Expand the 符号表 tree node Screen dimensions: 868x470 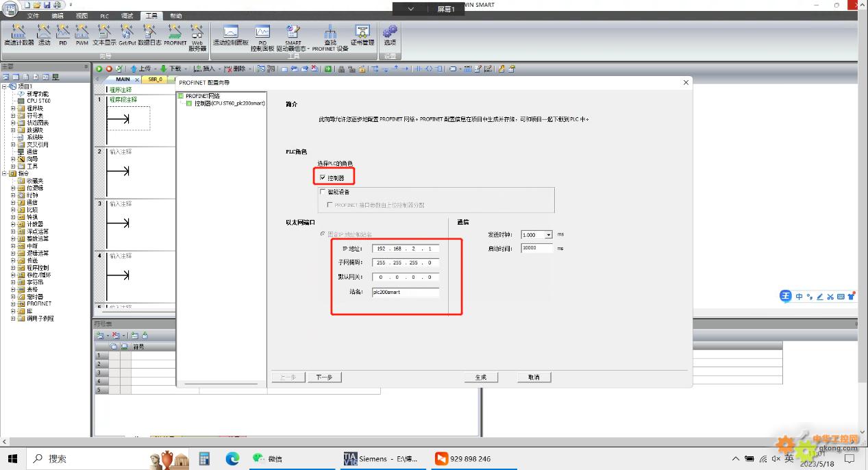pyautogui.click(x=13, y=115)
